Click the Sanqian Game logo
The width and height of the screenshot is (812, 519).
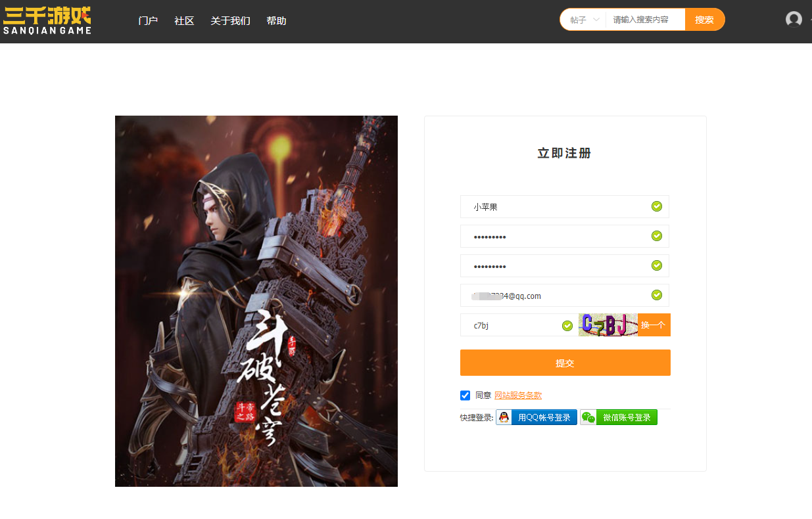47,20
